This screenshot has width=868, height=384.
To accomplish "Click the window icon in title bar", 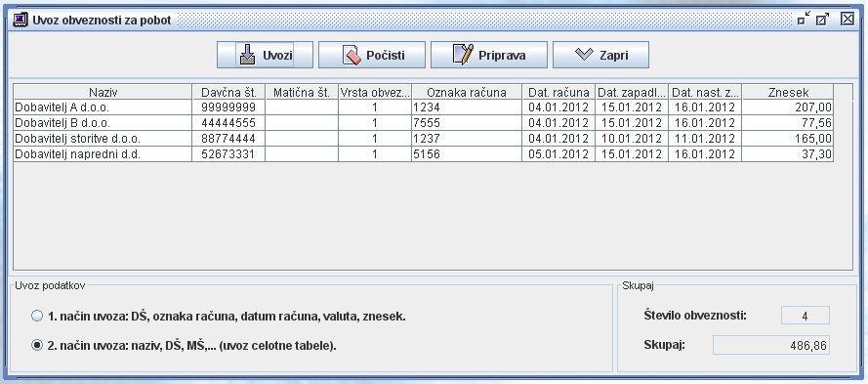I will (21, 20).
